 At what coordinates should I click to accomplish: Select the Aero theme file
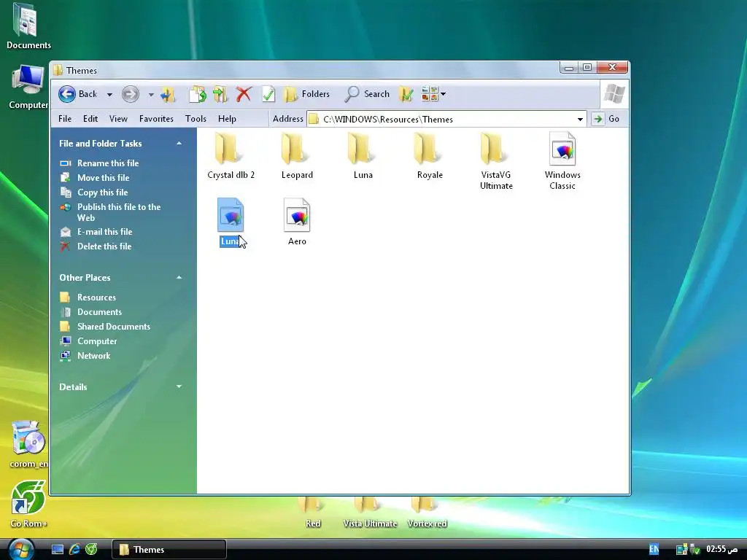coord(297,222)
